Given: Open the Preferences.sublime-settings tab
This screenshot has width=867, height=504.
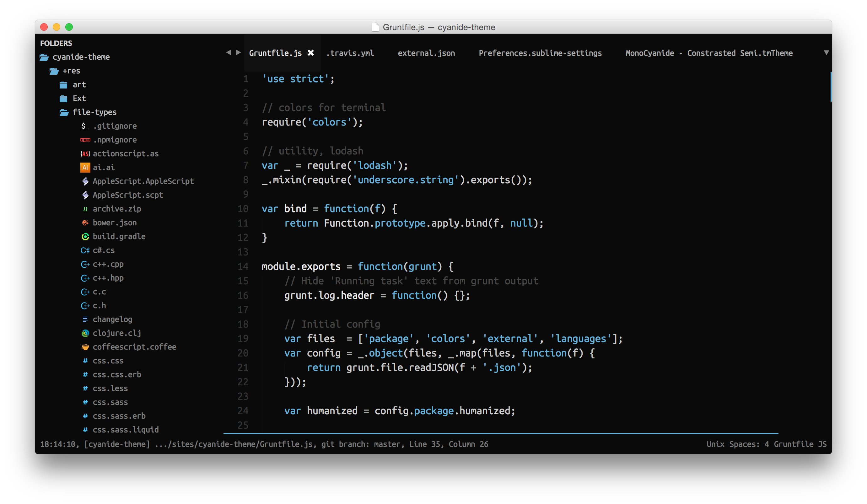Looking at the screenshot, I should pyautogui.click(x=541, y=53).
